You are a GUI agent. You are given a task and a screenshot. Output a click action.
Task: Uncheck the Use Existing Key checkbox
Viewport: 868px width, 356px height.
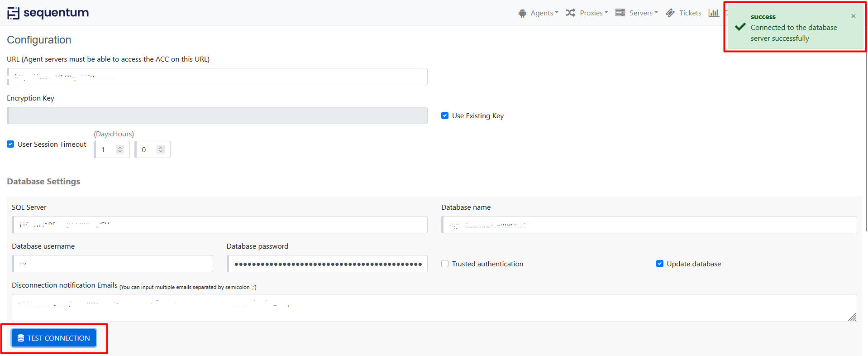(445, 116)
